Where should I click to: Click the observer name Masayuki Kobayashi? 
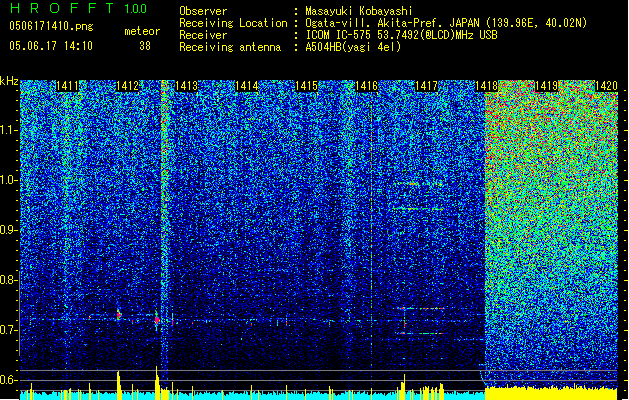tap(359, 11)
